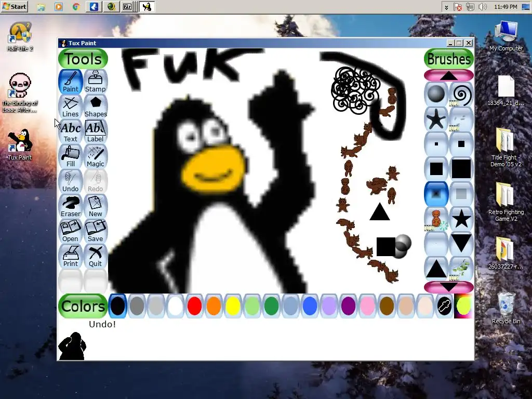
Task: Pick the pink color swatch
Action: point(367,305)
